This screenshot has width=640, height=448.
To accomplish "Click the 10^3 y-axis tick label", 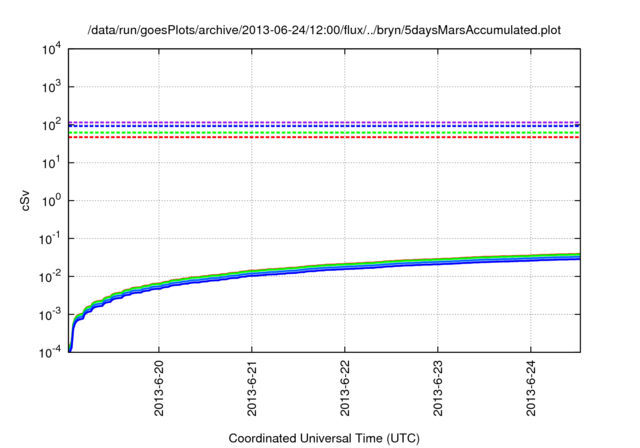I will (x=51, y=87).
